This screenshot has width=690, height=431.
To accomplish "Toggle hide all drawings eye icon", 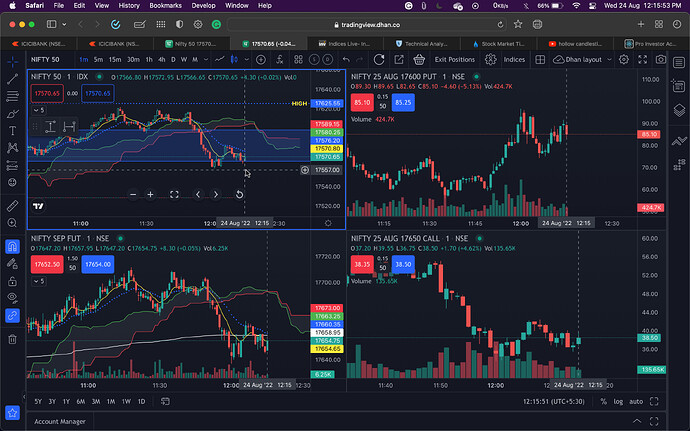I will (12, 298).
